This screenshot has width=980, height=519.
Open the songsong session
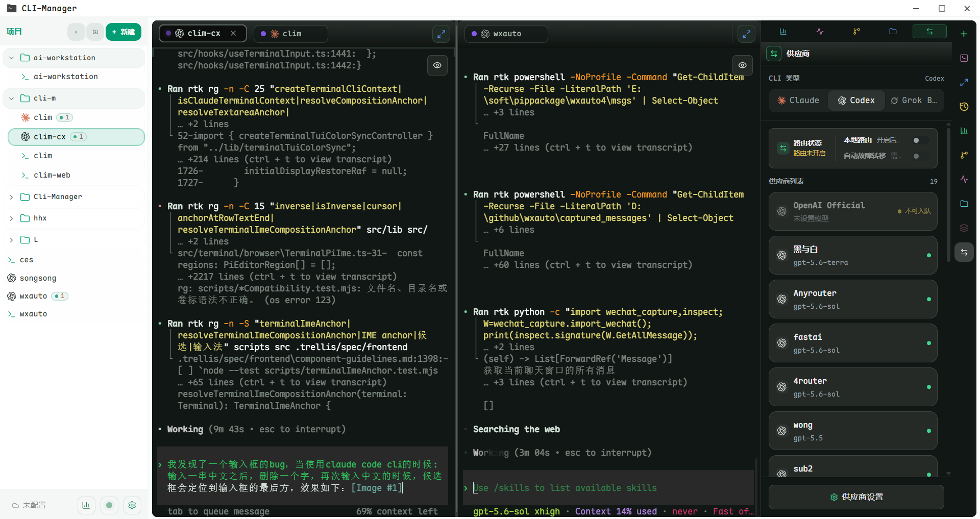[74, 278]
